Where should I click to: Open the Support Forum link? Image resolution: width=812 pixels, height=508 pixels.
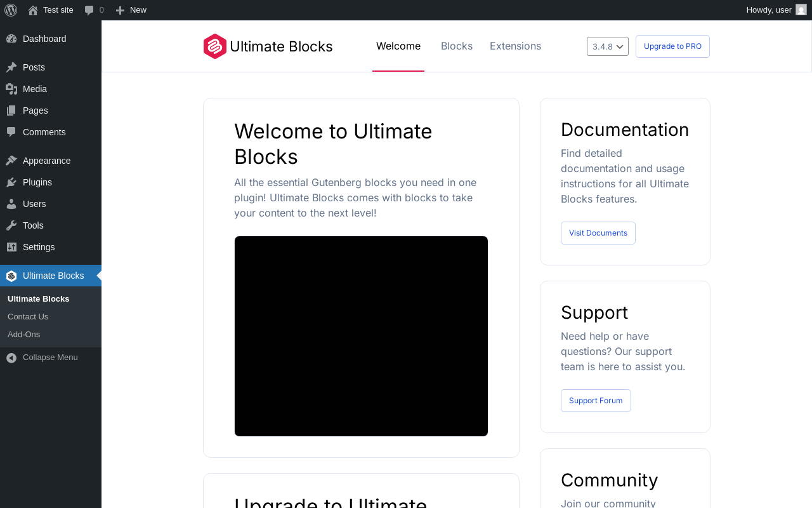tap(596, 401)
